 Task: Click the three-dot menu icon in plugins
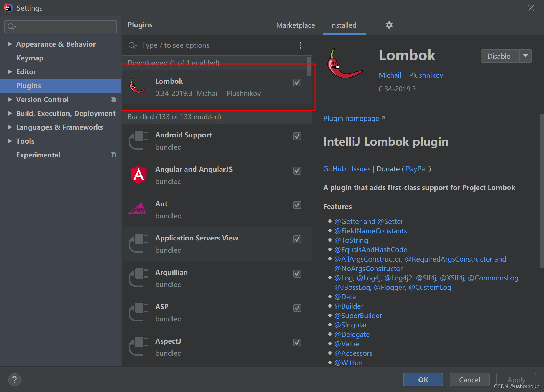click(300, 45)
